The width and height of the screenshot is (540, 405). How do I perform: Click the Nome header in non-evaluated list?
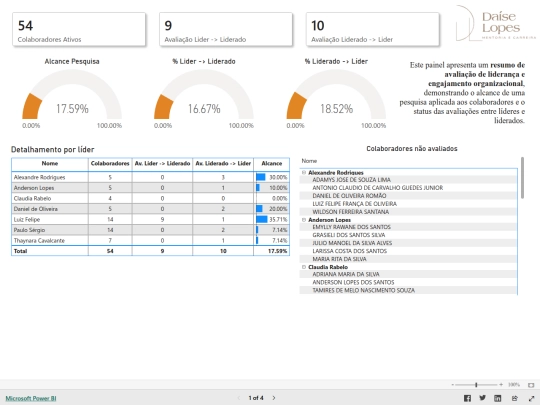tap(309, 161)
